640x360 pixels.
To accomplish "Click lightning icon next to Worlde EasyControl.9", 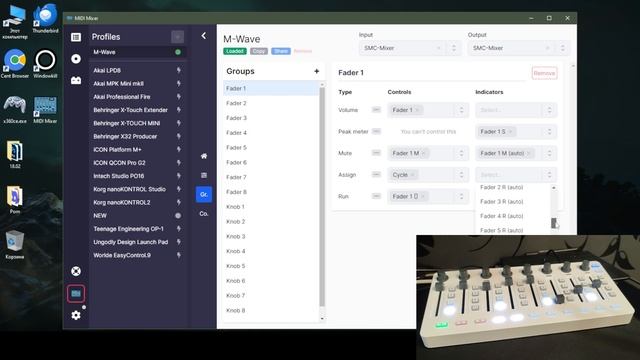I will 178,255.
